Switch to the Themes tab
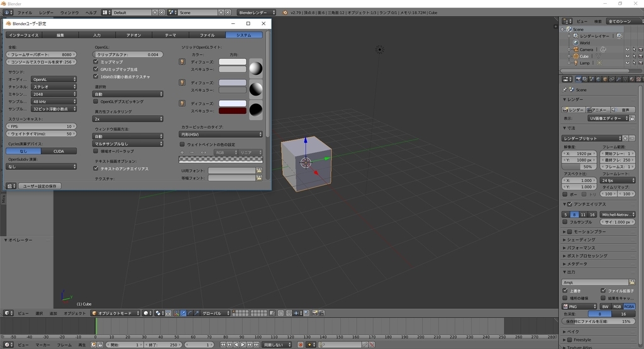Viewport: 644px width, 349px height. [x=170, y=35]
